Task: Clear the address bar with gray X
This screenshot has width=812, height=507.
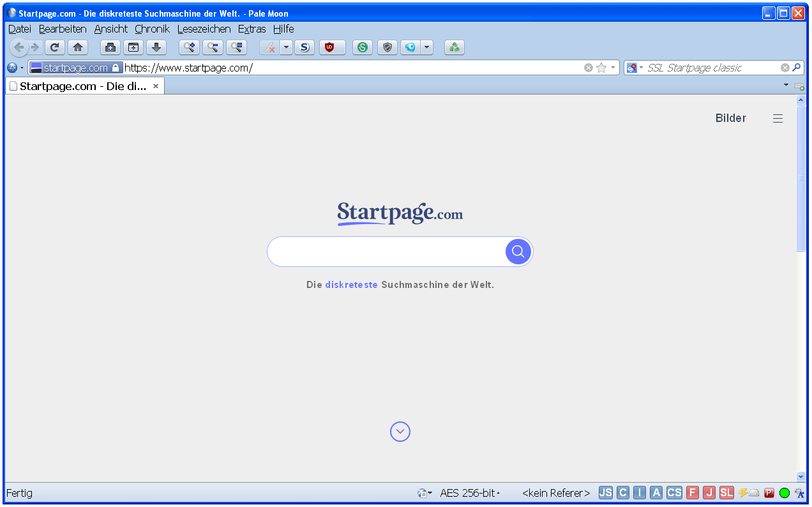Action: click(589, 68)
